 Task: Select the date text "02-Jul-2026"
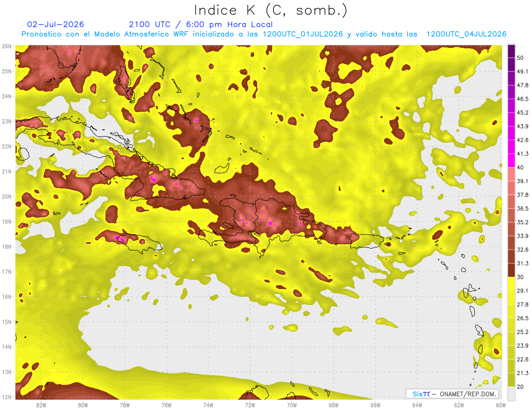(56, 24)
